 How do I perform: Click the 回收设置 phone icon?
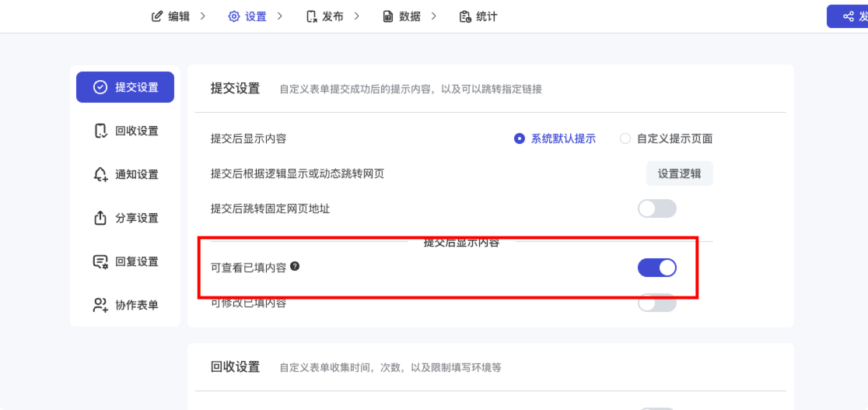(x=100, y=131)
